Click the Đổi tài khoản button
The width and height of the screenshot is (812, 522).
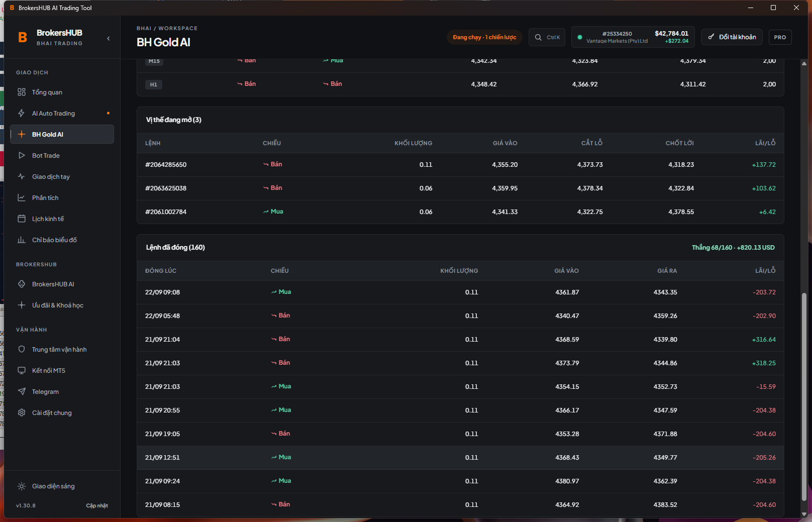point(732,37)
